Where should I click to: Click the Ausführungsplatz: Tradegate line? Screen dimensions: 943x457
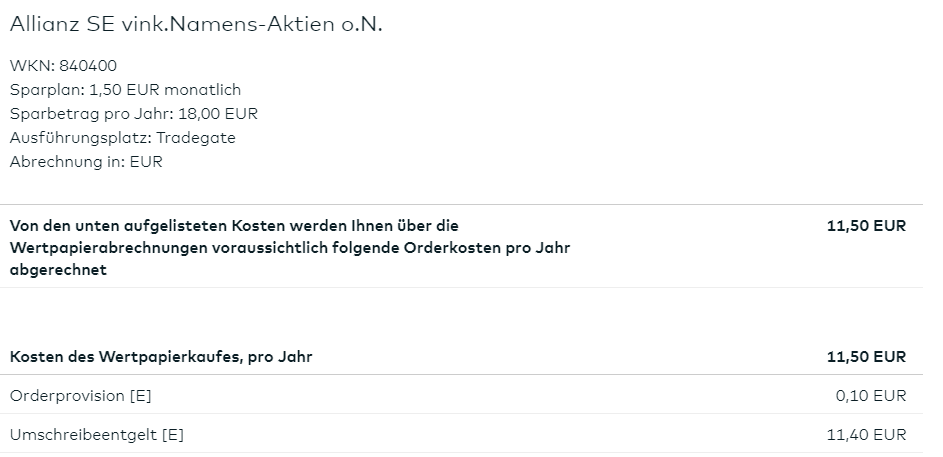(123, 138)
